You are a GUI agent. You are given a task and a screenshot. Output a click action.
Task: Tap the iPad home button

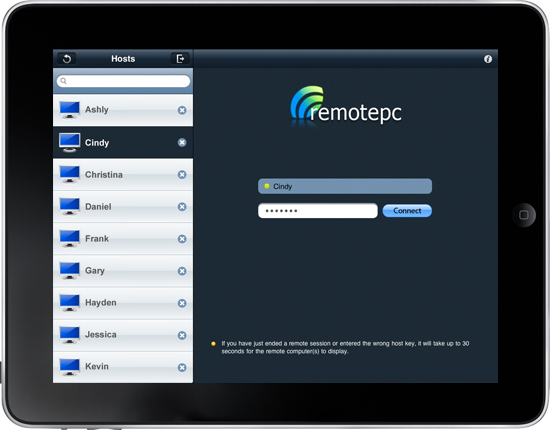pos(523,215)
